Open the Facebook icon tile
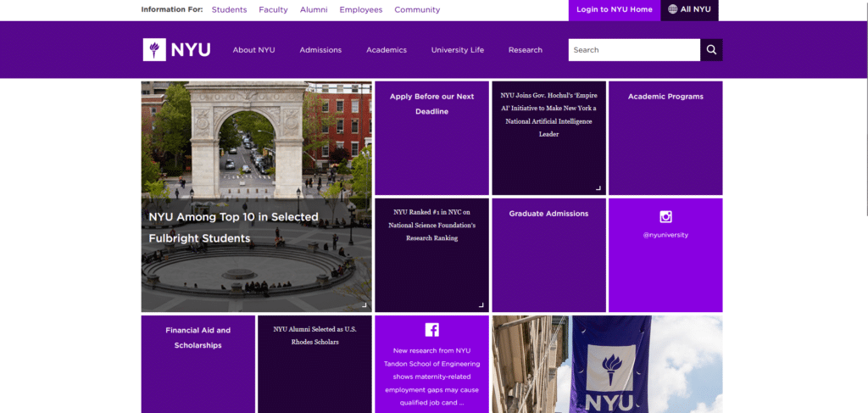868x413 pixels. click(x=431, y=330)
